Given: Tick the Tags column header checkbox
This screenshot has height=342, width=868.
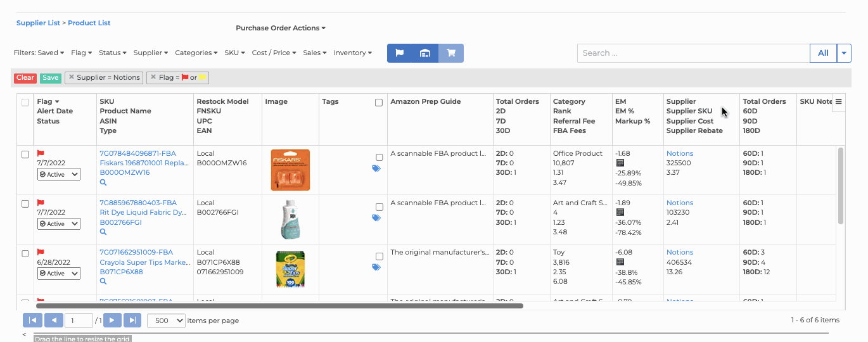Looking at the screenshot, I should 379,103.
